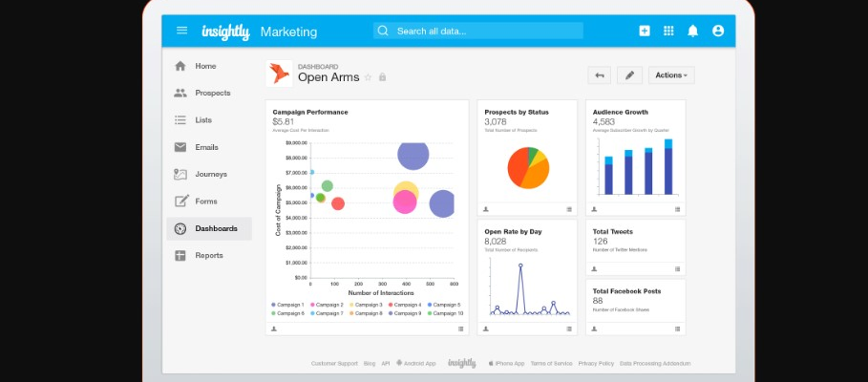The height and width of the screenshot is (382, 868).
Task: Open the app switcher grid icon
Action: [668, 31]
